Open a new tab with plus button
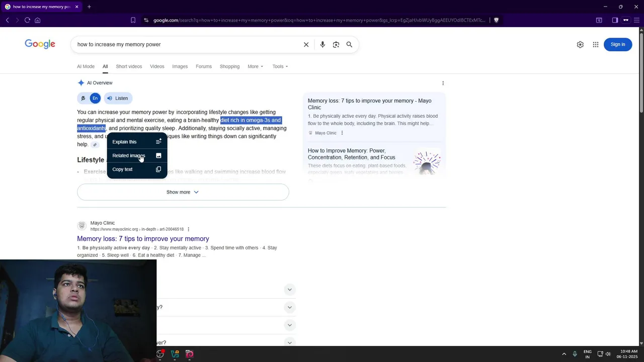This screenshot has height=362, width=644. pos(89,7)
